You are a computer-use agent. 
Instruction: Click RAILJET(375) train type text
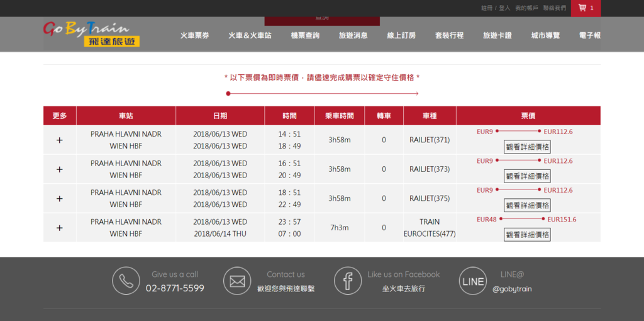pos(430,198)
